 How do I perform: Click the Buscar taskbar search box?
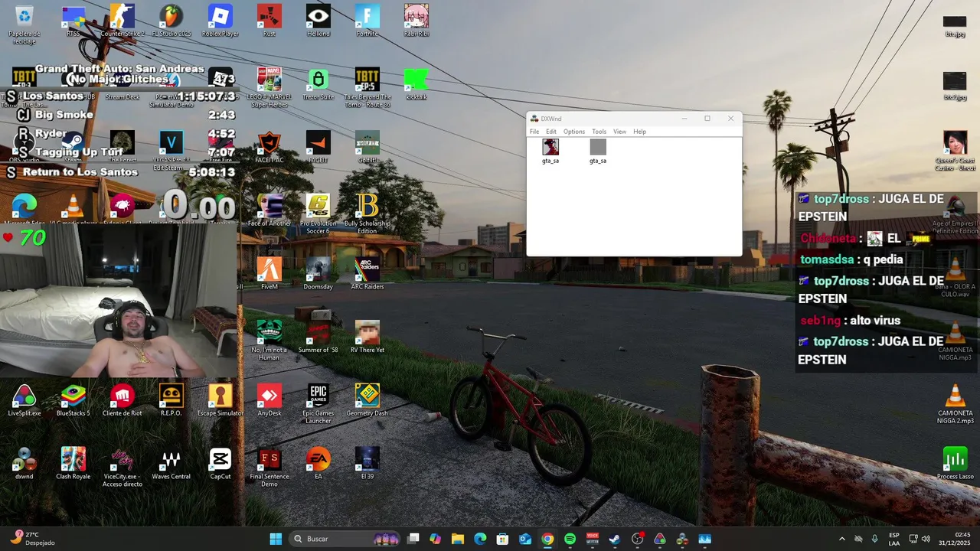[346, 539]
